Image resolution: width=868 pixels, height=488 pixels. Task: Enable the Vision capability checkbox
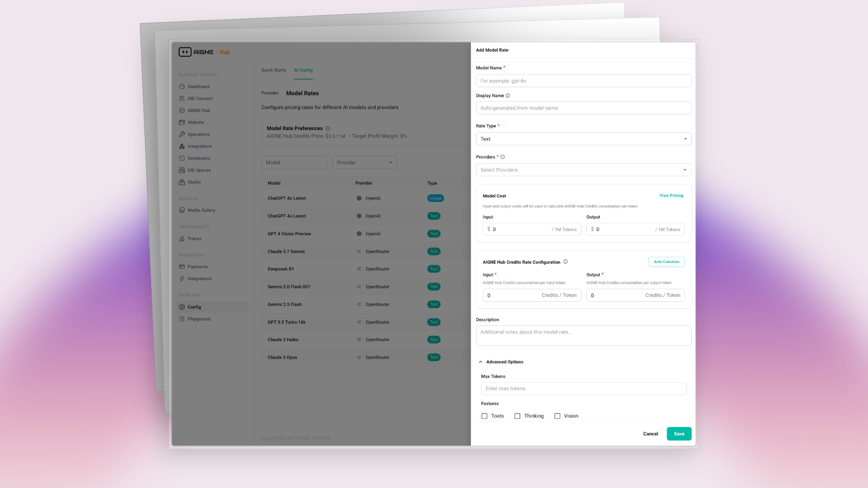[x=557, y=416]
